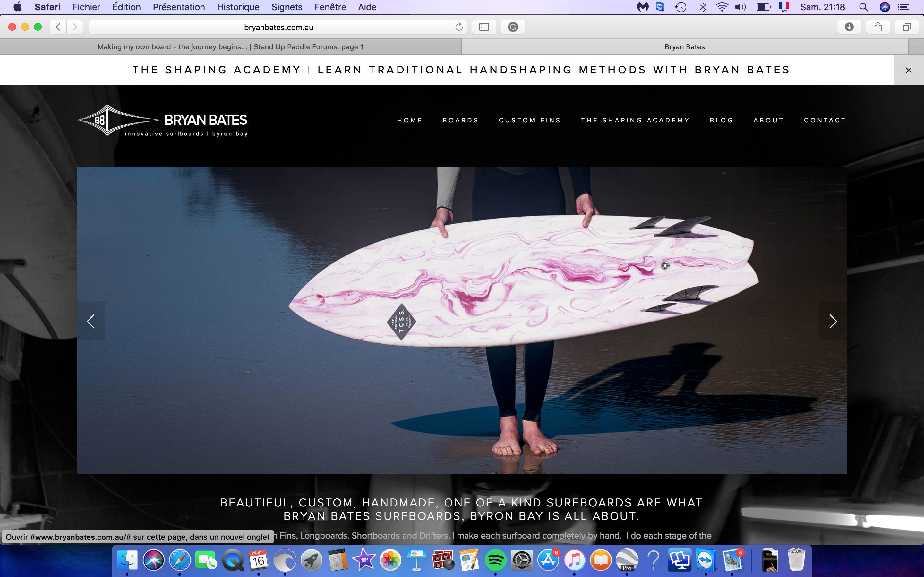
Task: Toggle the Wi-Fi status menu
Action: click(x=721, y=7)
